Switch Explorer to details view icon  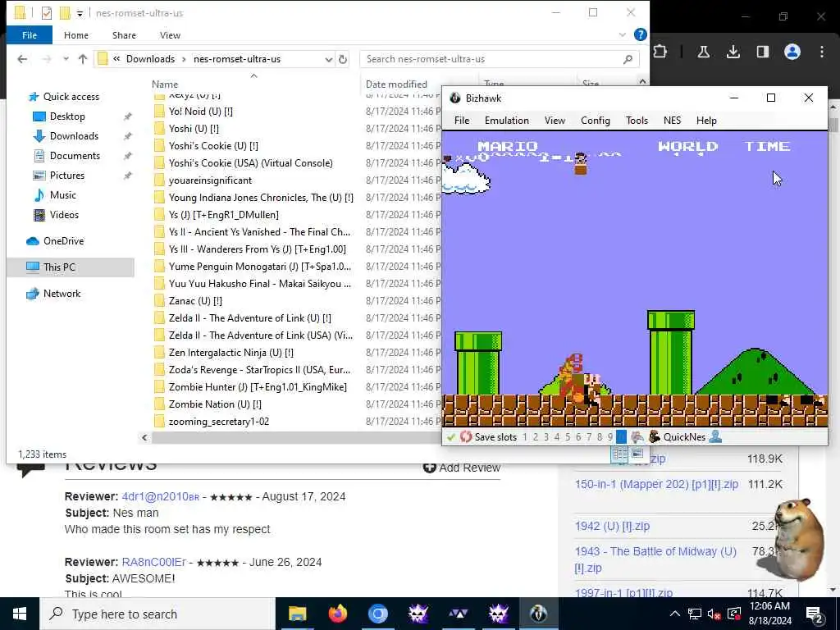620,454
